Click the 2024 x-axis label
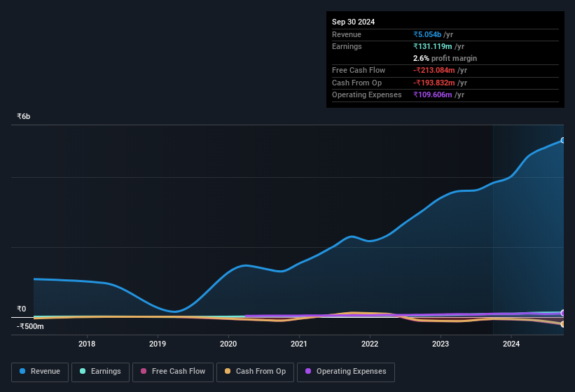Viewport: 575px width, 392px height. click(x=511, y=344)
